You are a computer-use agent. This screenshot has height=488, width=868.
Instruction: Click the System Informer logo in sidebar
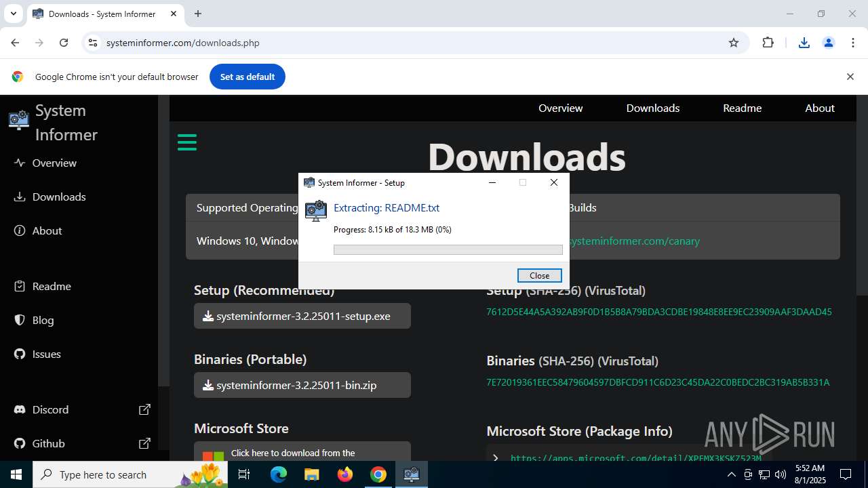tap(19, 121)
